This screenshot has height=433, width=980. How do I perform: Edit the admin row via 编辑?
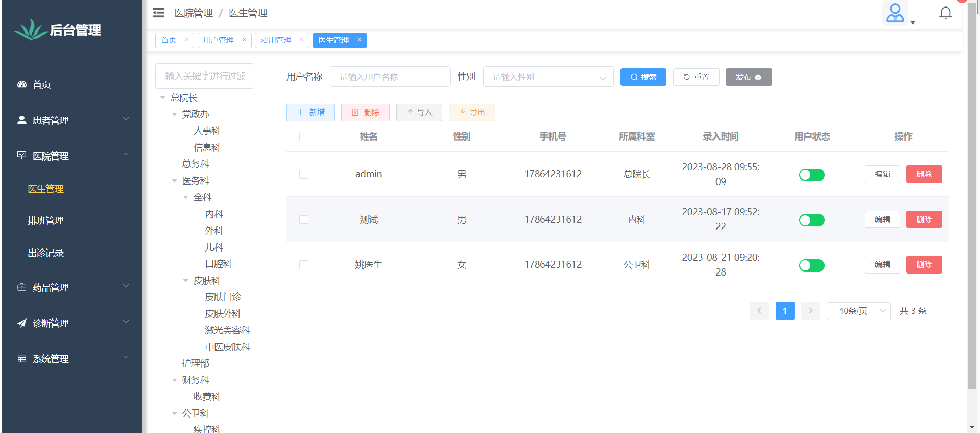(x=882, y=174)
